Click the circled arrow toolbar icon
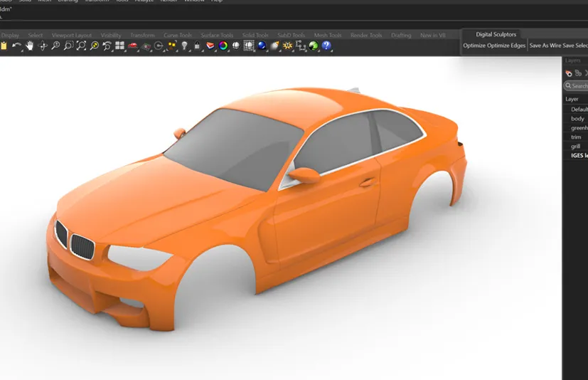 coord(159,46)
